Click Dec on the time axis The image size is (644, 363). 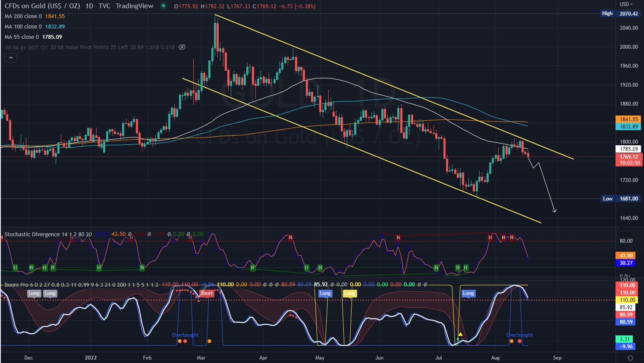(28, 358)
